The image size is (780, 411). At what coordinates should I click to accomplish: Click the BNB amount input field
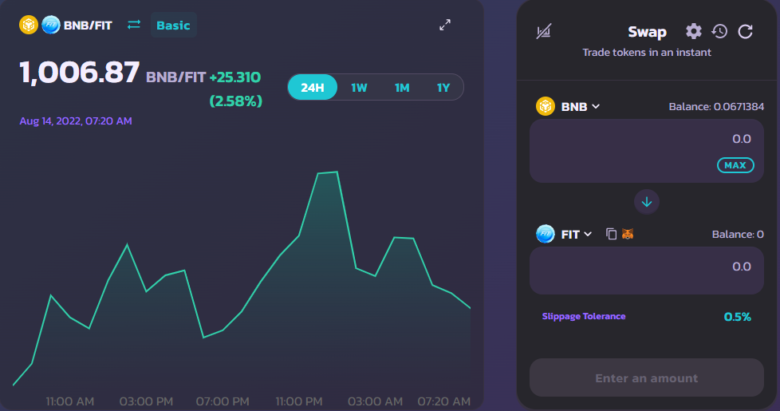point(647,151)
